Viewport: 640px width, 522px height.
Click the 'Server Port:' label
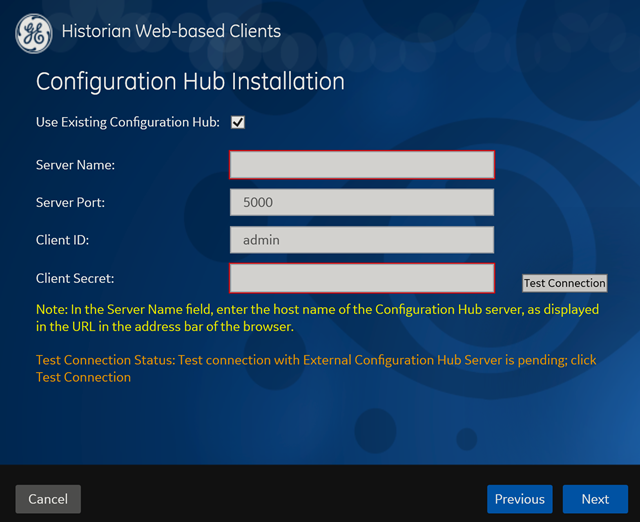pos(70,202)
